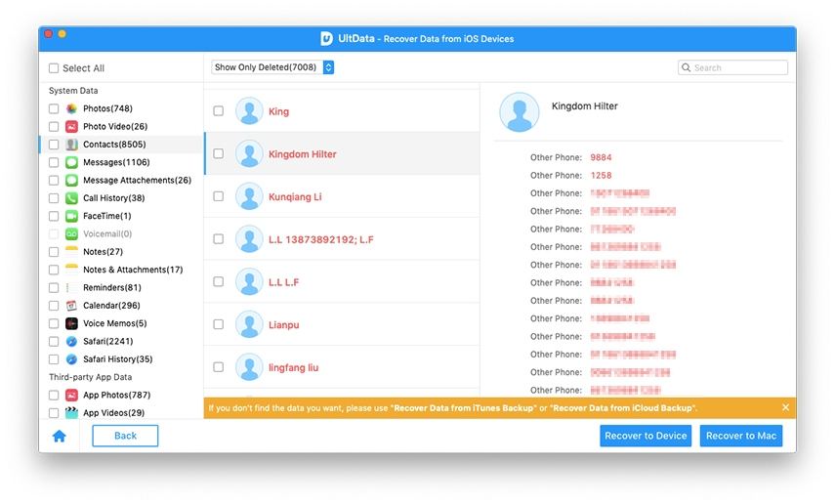Select the Notes(27) category
Image resolution: width=835 pixels, height=504 pixels.
click(103, 252)
